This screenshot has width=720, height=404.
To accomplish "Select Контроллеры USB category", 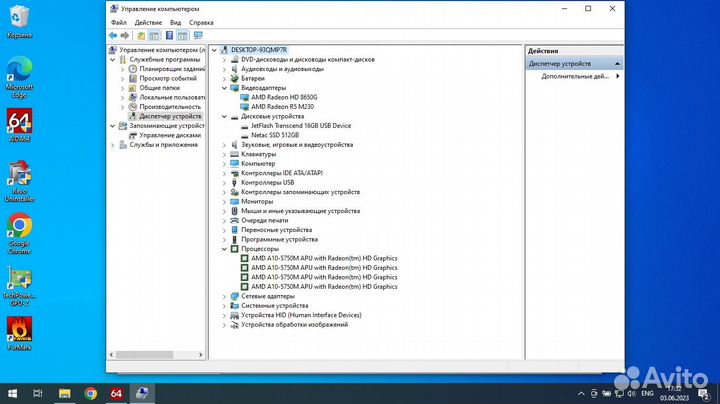I will [x=267, y=182].
